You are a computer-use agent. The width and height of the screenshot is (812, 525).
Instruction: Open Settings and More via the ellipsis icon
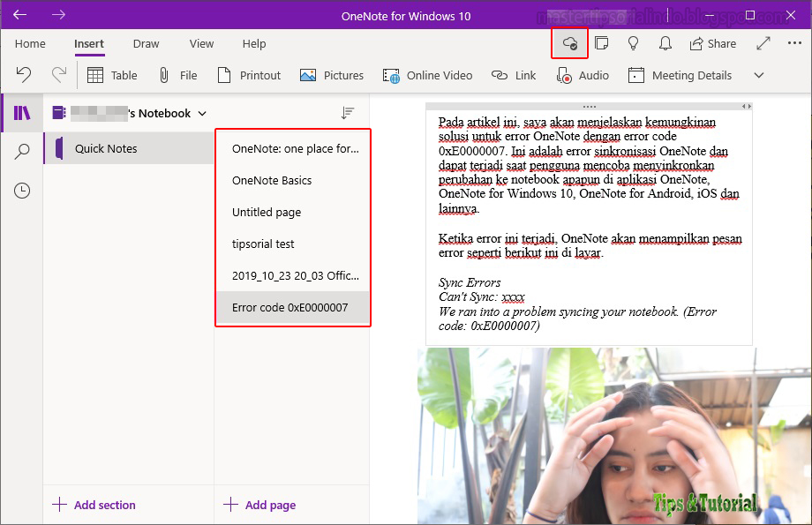pyautogui.click(x=793, y=42)
